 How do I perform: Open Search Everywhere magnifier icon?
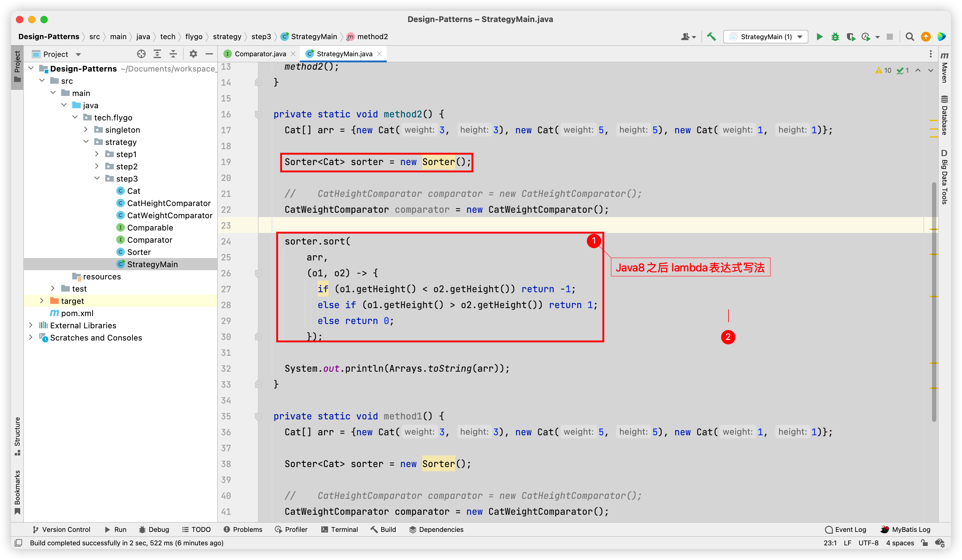tap(910, 37)
